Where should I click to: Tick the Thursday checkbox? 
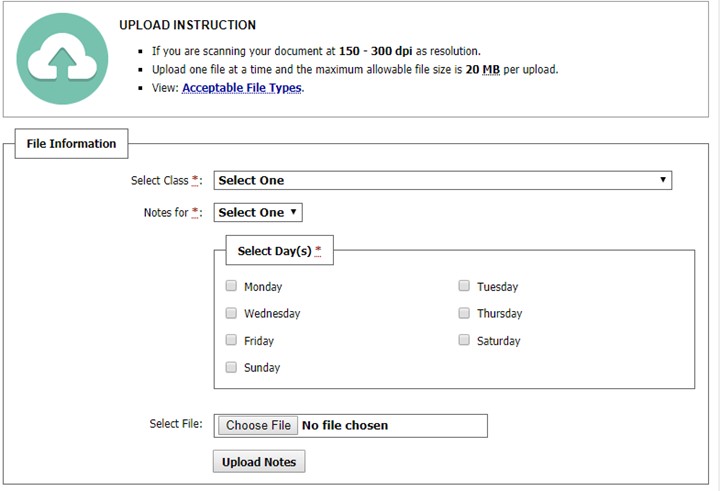click(464, 313)
